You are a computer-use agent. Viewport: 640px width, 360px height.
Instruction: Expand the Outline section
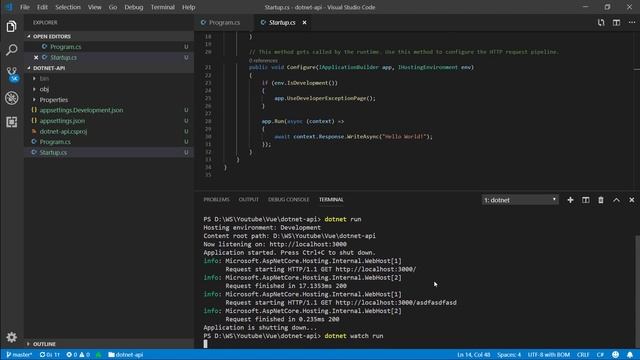(108, 344)
